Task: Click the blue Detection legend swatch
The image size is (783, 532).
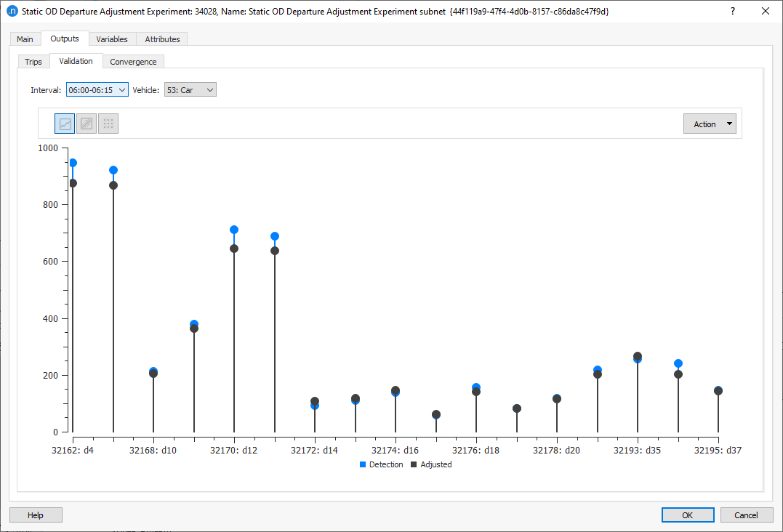Action: (x=362, y=464)
